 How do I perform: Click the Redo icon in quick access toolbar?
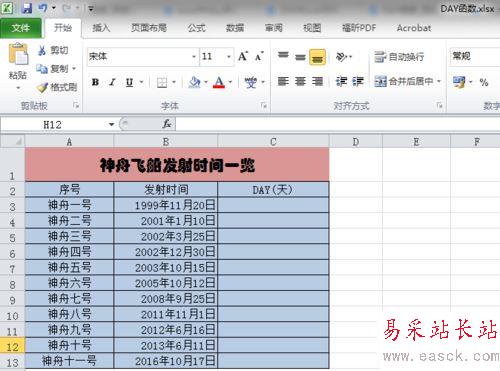tap(67, 8)
